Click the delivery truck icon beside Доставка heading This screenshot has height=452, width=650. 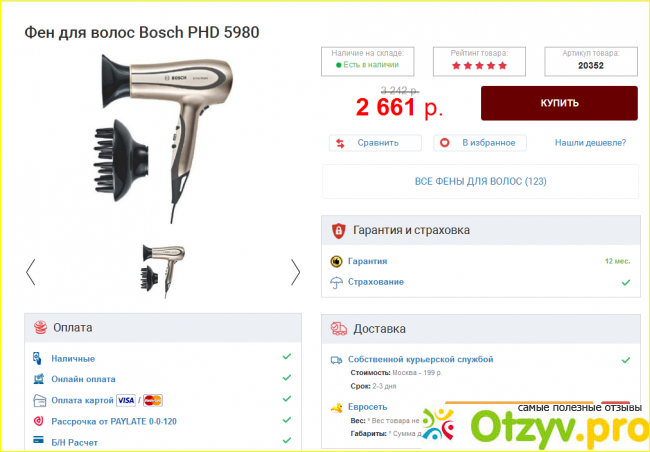coord(339,329)
